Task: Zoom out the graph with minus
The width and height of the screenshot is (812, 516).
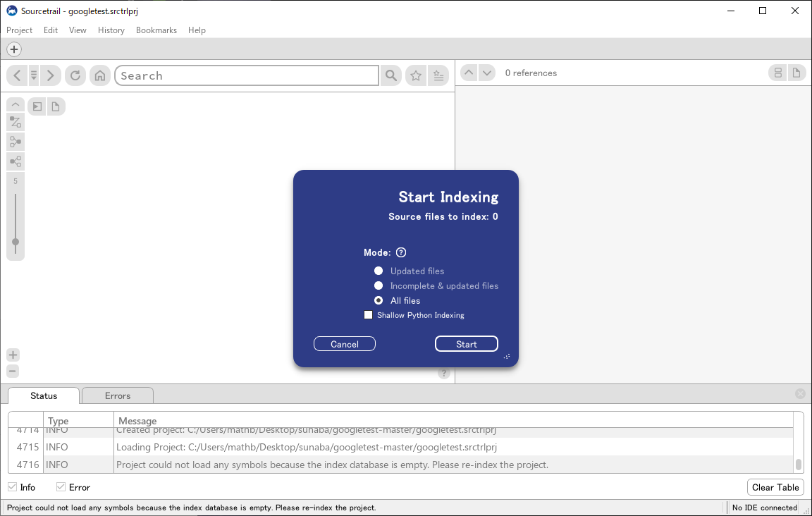Action: click(x=13, y=371)
